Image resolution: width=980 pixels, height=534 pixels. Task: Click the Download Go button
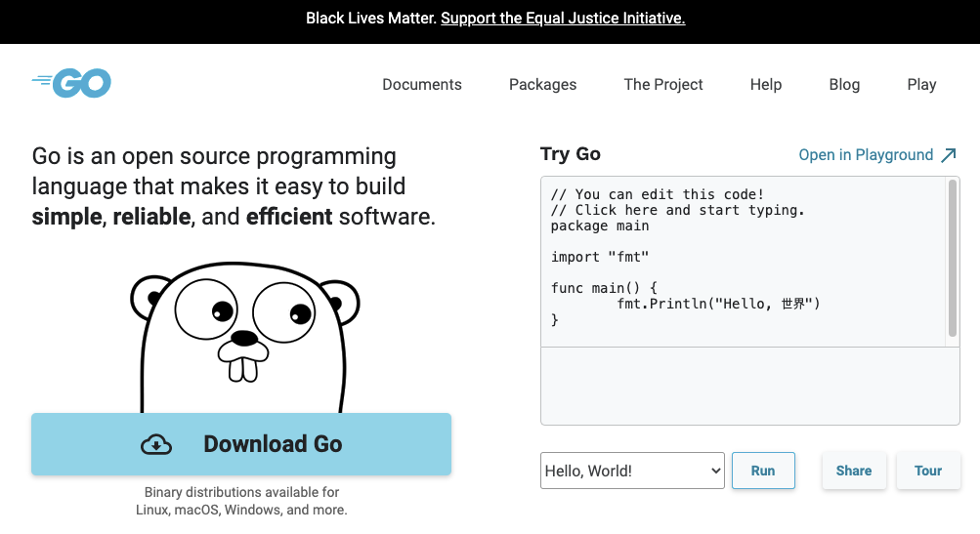click(x=241, y=444)
